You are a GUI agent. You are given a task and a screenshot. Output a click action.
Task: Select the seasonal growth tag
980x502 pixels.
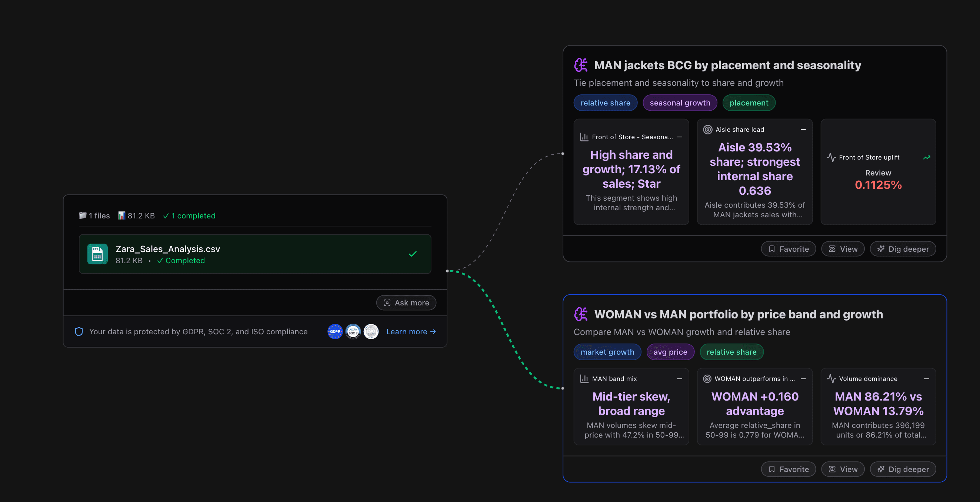(x=680, y=103)
